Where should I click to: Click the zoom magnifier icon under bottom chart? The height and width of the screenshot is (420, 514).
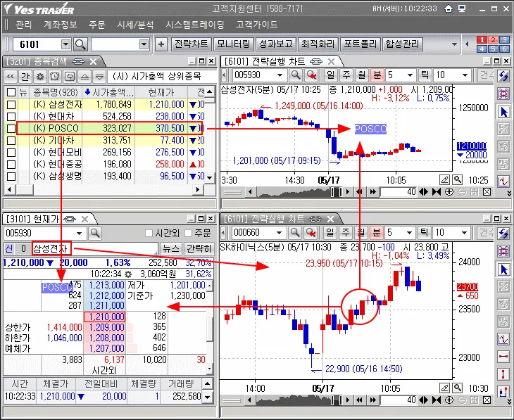click(x=457, y=388)
